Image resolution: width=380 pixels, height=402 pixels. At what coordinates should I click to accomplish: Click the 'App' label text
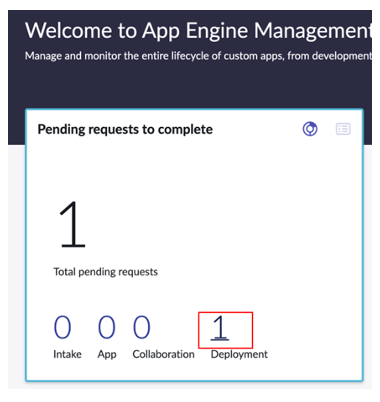point(107,354)
